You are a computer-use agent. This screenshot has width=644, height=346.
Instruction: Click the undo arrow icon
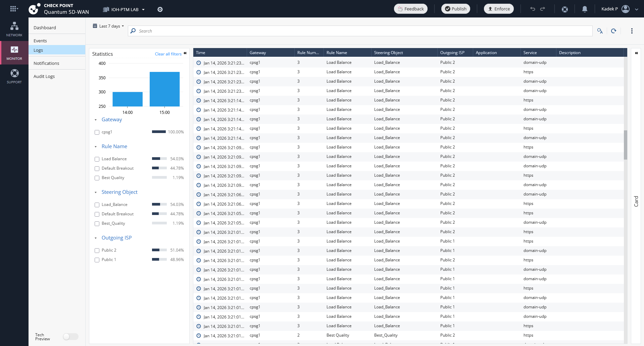(x=533, y=9)
